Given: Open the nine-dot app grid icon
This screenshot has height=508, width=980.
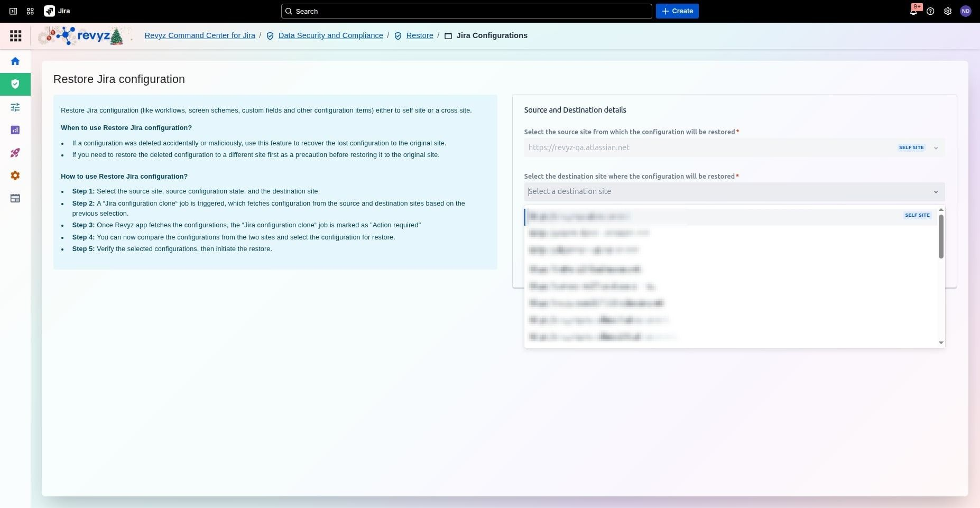Looking at the screenshot, I should point(16,35).
